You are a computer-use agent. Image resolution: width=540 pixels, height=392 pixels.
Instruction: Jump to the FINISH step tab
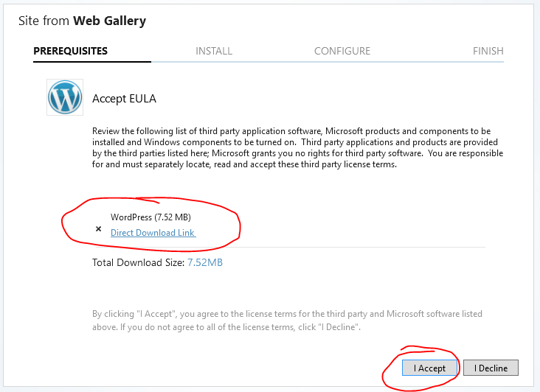pos(488,51)
